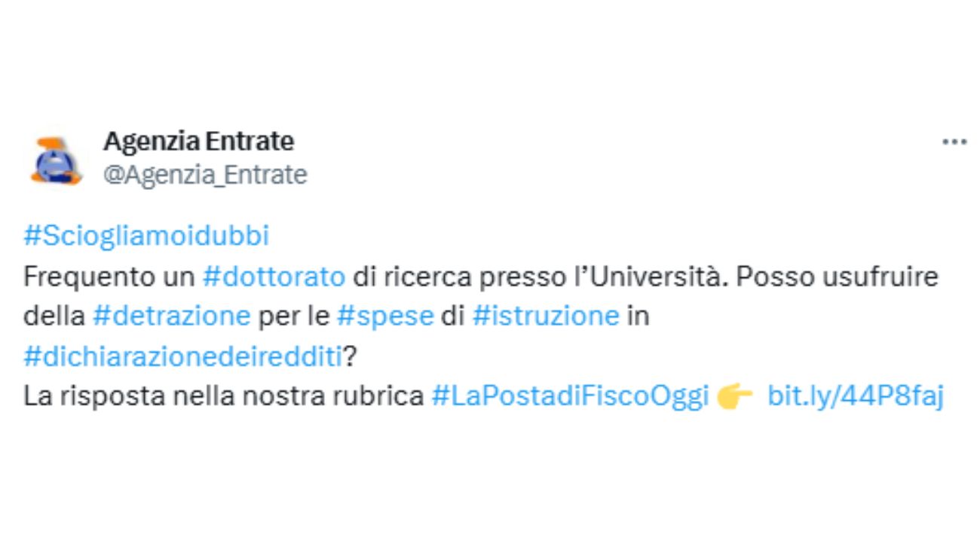
Task: Click the text "di ricerca presso l'Università"
Action: pos(537,277)
